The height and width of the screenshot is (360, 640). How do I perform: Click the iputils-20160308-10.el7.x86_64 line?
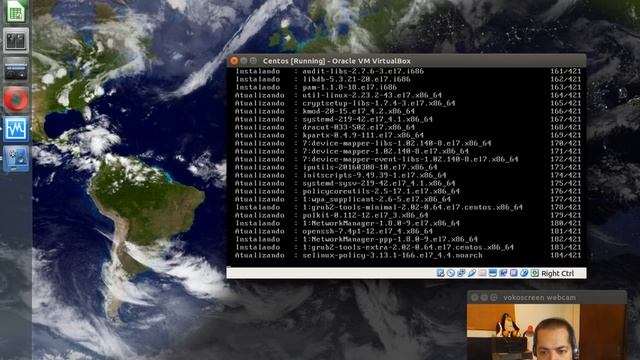click(407, 167)
